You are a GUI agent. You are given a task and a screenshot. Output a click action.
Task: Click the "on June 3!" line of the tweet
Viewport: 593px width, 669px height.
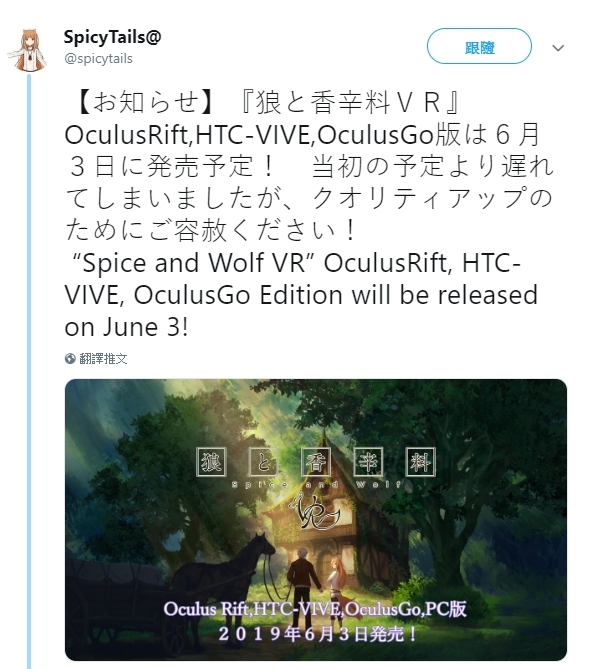click(126, 327)
